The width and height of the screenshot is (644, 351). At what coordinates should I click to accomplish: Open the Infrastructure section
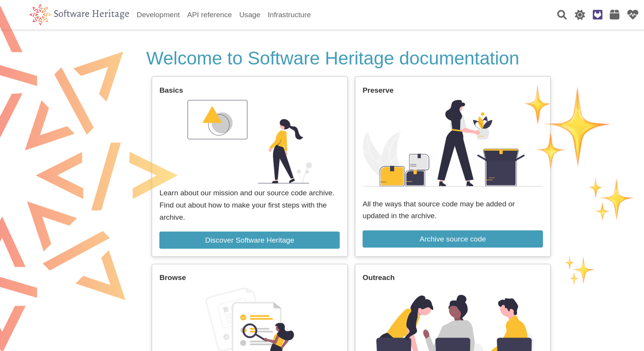[289, 14]
